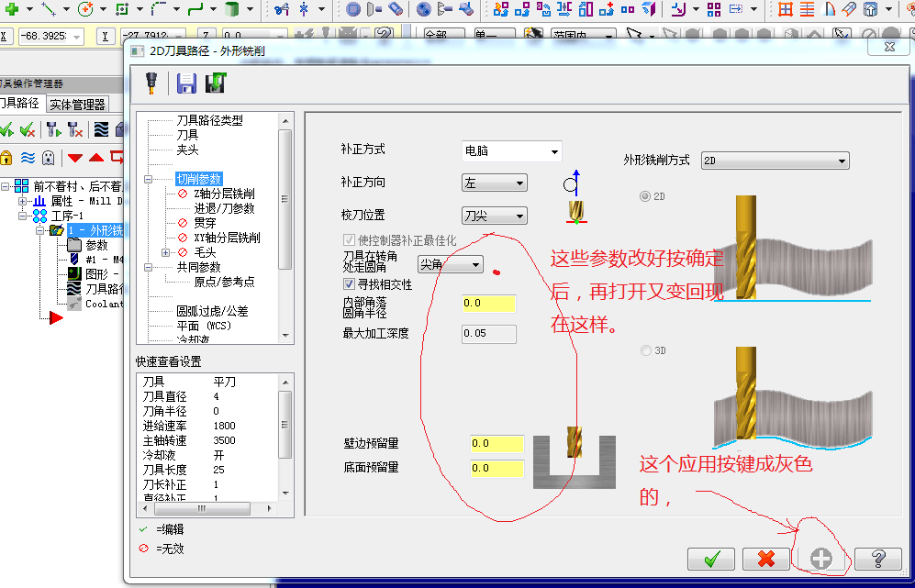This screenshot has width=915, height=588.
Task: Click the deselect operations check with red X
Action: (27, 129)
